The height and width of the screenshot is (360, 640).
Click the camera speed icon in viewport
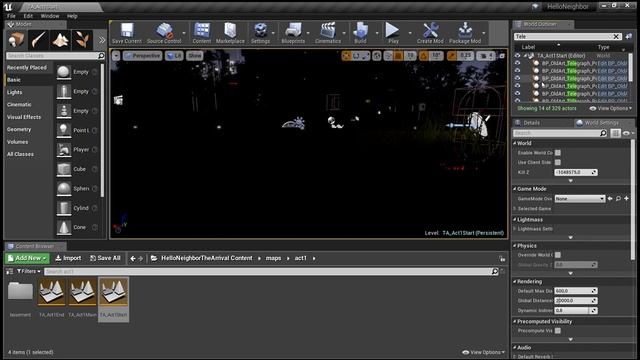(485, 56)
